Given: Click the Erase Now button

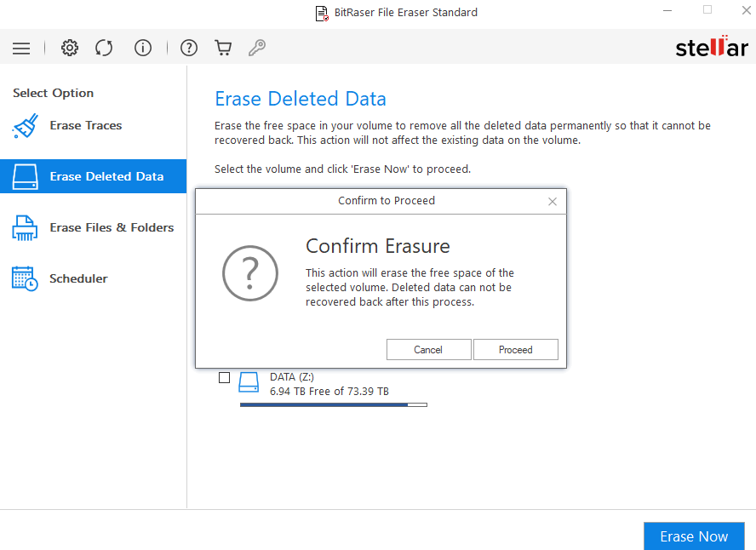Looking at the screenshot, I should (694, 536).
